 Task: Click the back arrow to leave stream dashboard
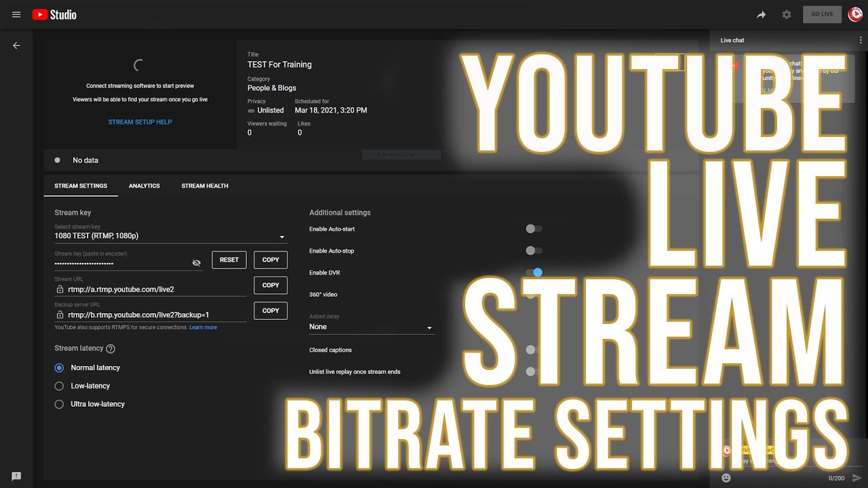16,45
